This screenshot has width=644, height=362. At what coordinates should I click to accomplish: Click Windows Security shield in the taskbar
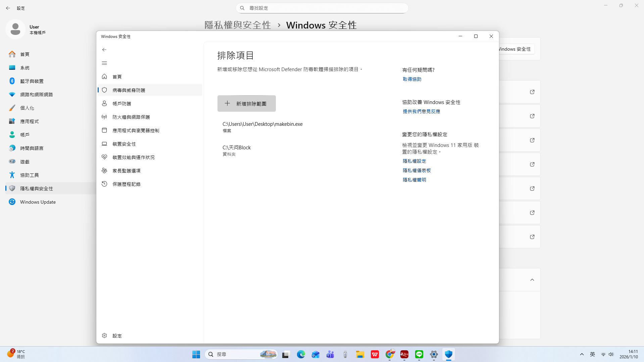click(x=448, y=354)
